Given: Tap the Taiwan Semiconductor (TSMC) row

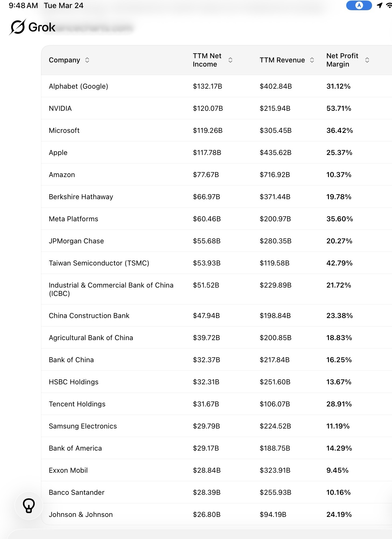Looking at the screenshot, I should [x=99, y=263].
